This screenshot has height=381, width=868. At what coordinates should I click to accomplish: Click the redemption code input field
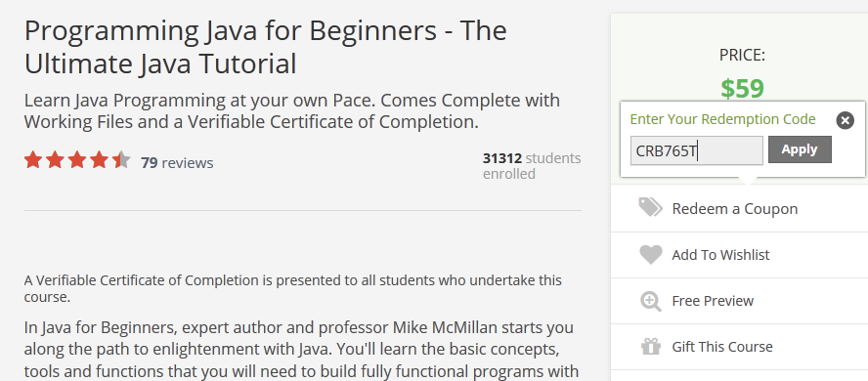point(696,150)
